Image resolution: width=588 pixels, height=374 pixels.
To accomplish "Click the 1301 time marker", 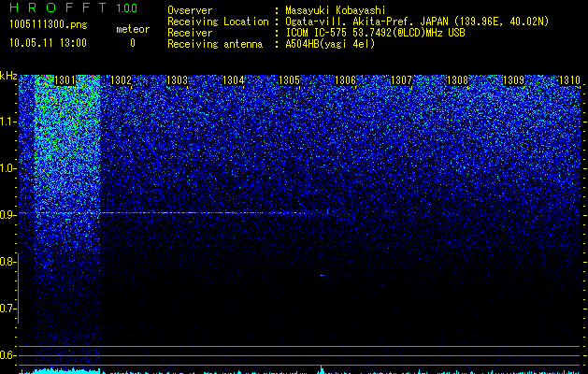I will click(65, 80).
